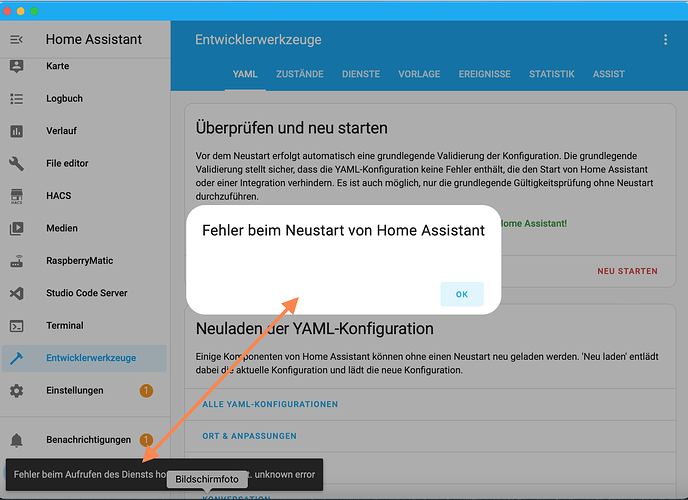The height and width of the screenshot is (500, 688).
Task: Click the Home Assistant sidebar title
Action: point(94,39)
